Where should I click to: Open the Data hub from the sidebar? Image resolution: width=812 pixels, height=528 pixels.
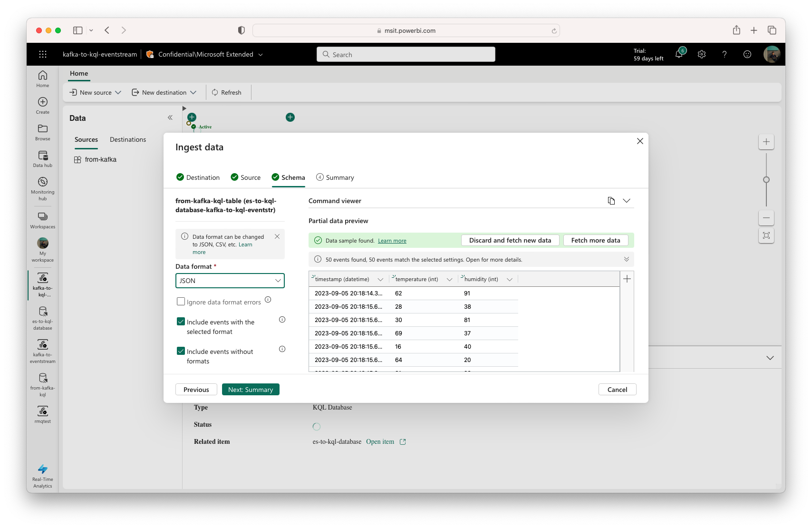[x=42, y=159]
